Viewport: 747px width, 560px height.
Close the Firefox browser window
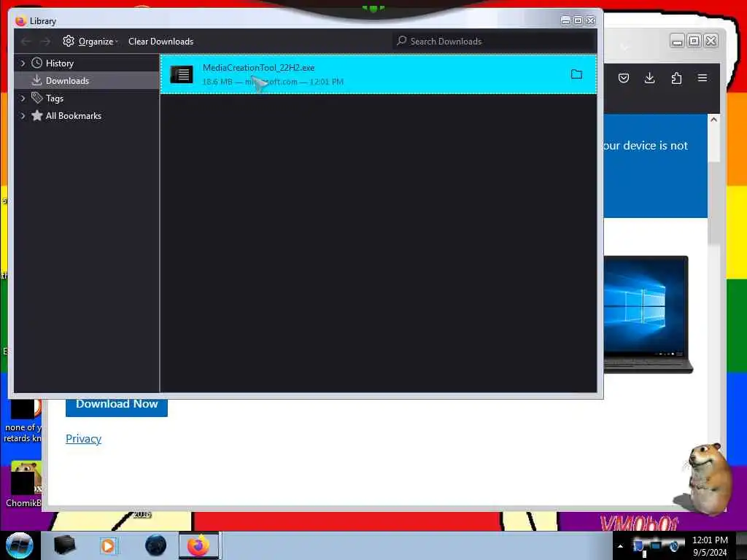click(711, 41)
